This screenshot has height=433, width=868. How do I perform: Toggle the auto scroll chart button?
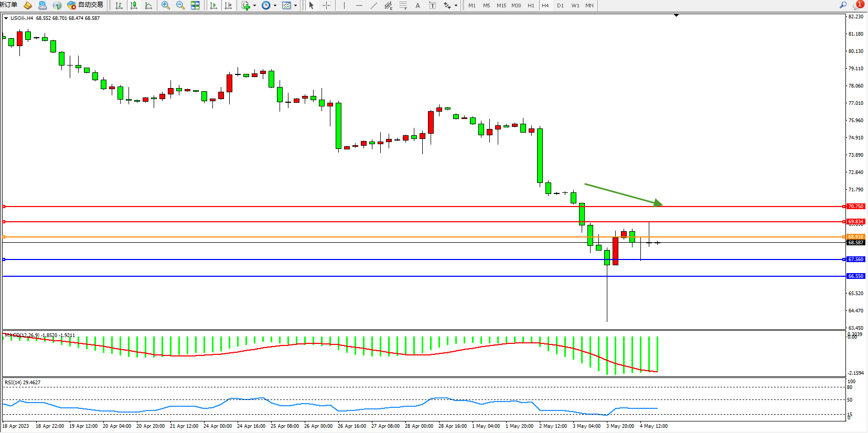(x=213, y=5)
